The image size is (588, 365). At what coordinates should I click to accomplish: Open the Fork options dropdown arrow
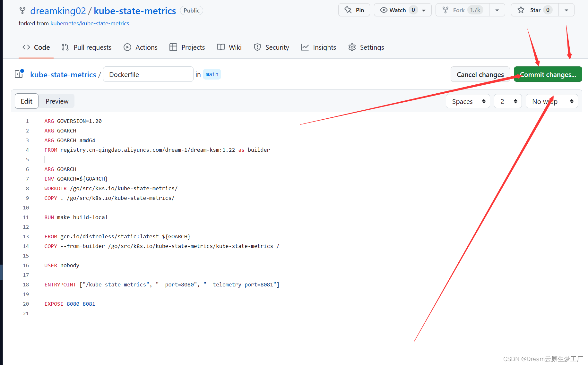point(497,10)
